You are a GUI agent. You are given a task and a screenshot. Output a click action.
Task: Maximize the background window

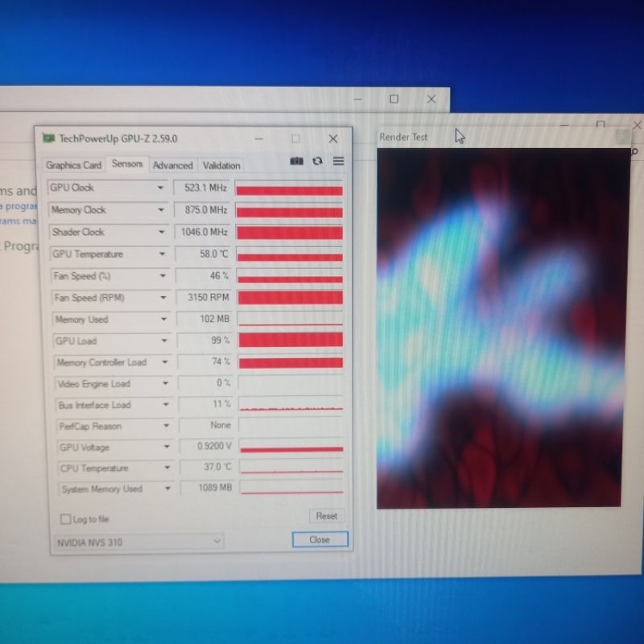tap(394, 99)
